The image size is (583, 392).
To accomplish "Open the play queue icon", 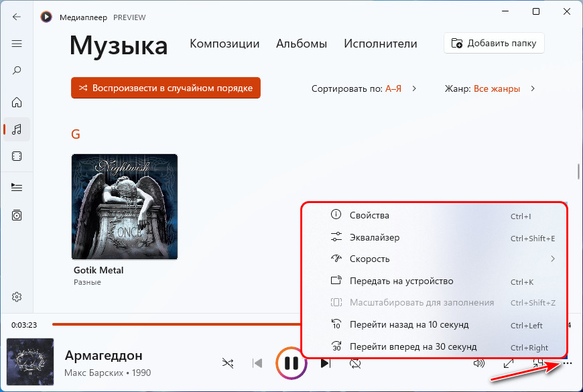I will pos(17,187).
